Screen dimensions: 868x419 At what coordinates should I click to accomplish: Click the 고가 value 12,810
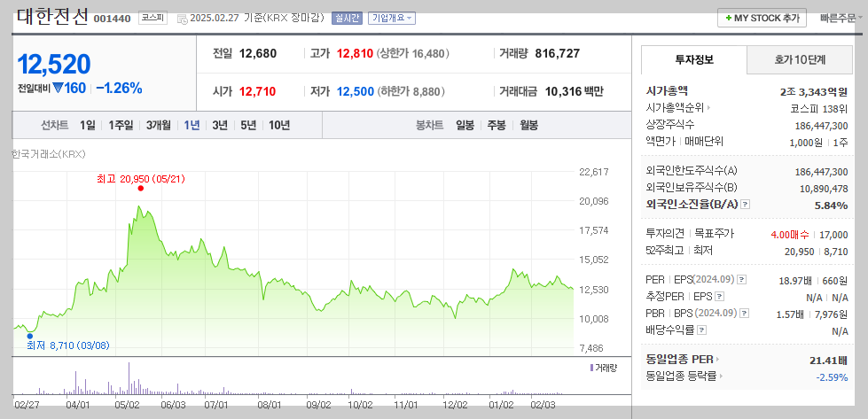tap(355, 54)
